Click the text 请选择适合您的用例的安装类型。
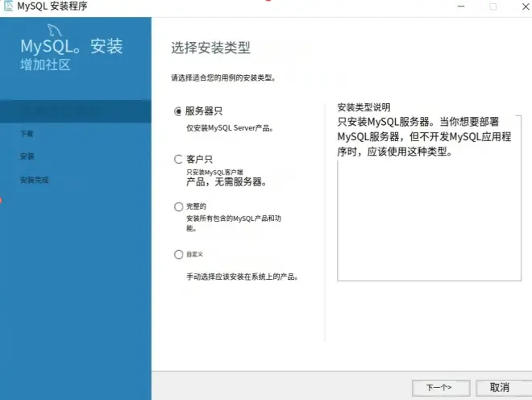This screenshot has height=400, width=532. (223, 77)
